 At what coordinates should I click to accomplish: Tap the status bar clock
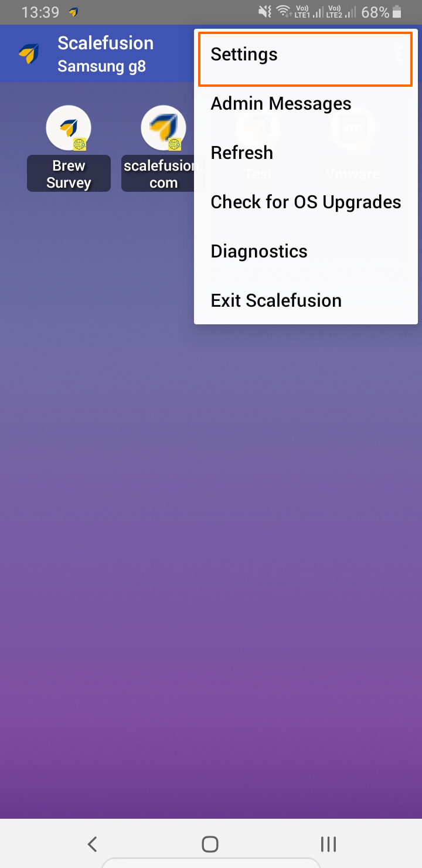pyautogui.click(x=40, y=12)
